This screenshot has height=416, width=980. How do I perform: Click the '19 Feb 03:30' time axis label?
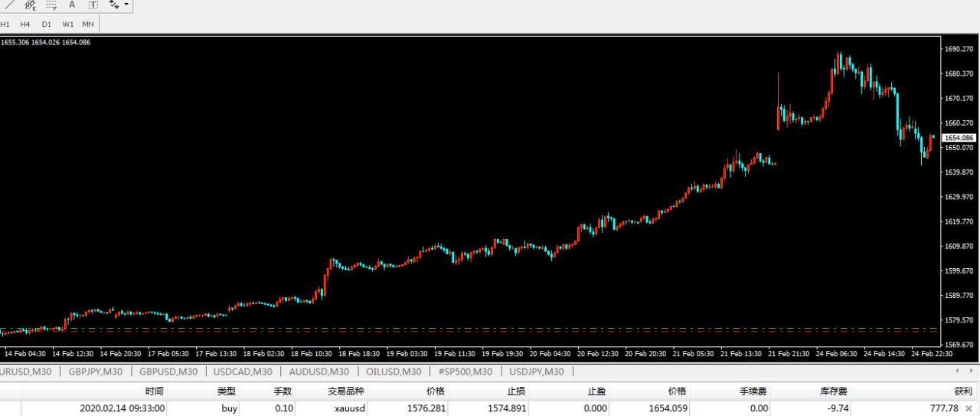point(407,354)
